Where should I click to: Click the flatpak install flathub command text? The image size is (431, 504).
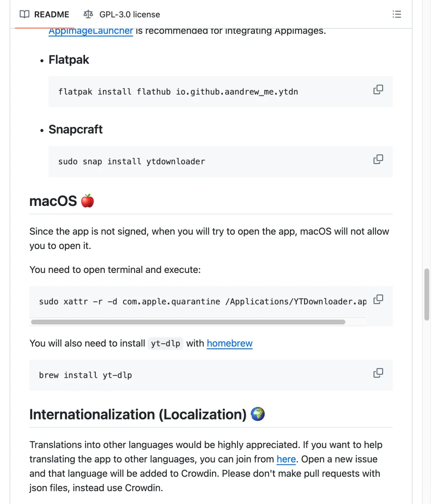(178, 92)
